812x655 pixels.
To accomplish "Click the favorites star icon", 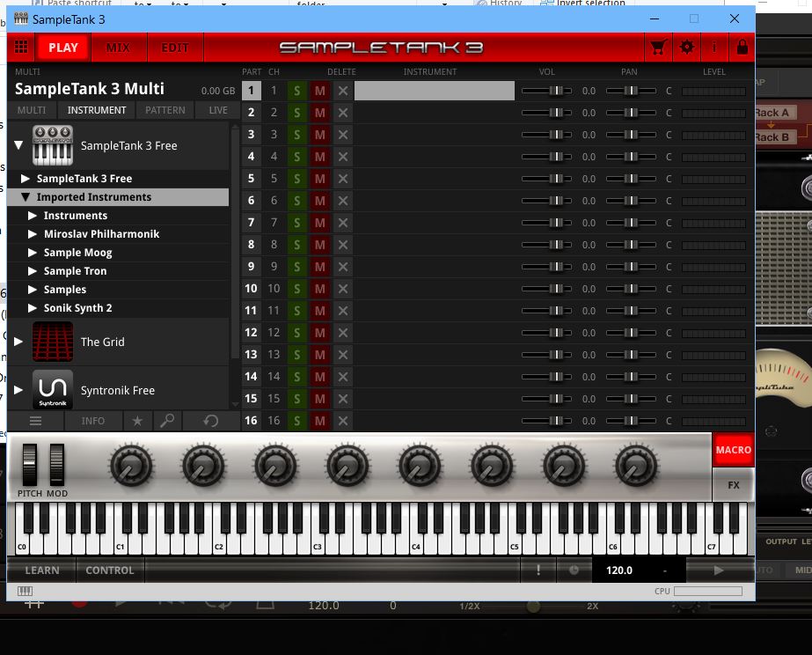I will point(136,421).
